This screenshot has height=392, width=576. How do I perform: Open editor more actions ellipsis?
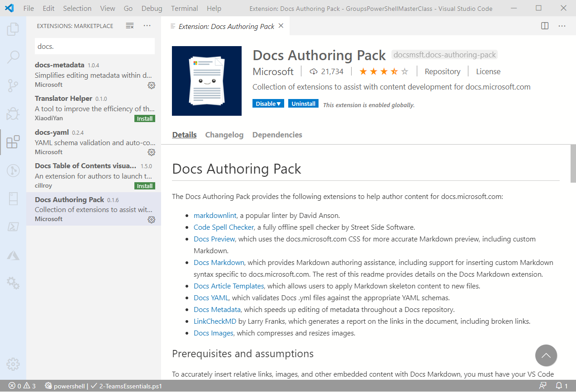pyautogui.click(x=562, y=26)
